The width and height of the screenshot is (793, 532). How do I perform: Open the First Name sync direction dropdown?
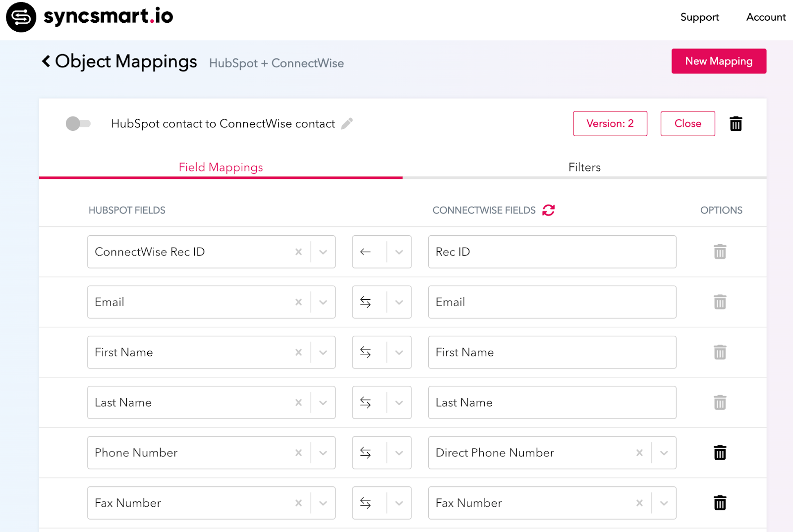pyautogui.click(x=399, y=352)
